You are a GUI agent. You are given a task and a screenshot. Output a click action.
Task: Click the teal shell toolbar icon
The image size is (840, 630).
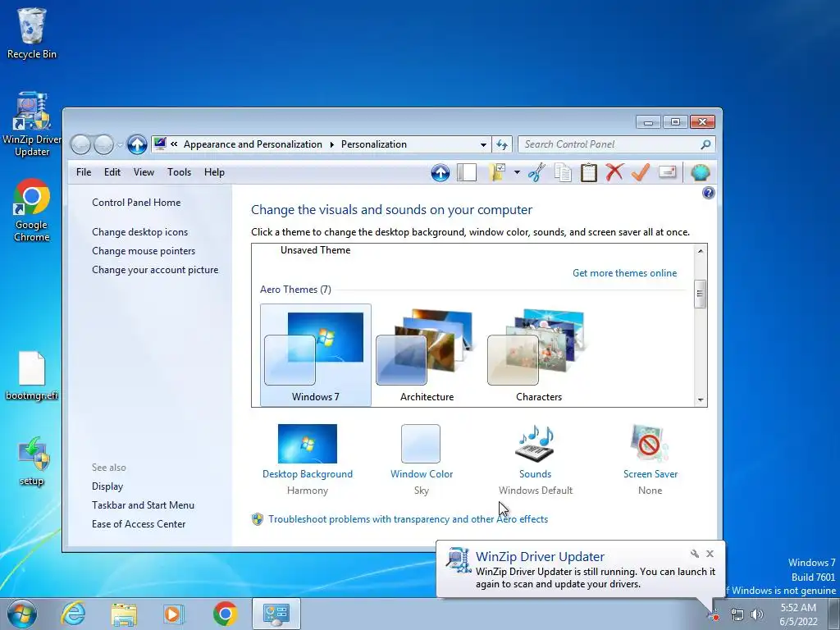701,172
